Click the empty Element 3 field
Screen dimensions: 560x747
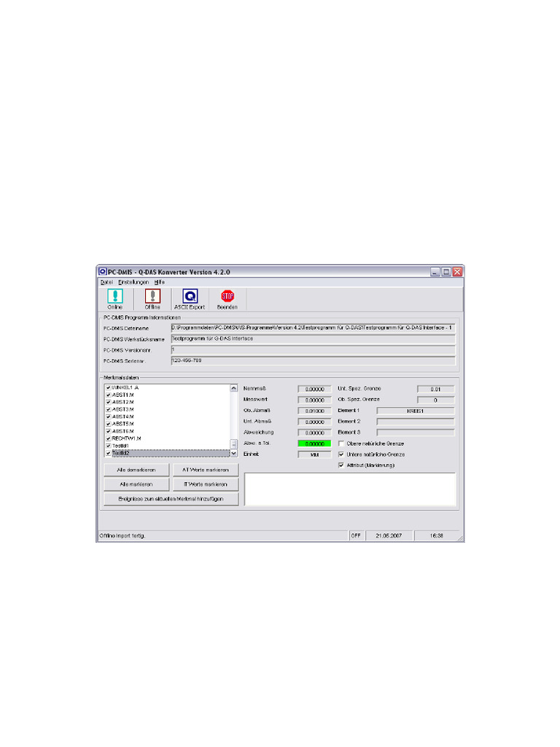[x=416, y=433]
